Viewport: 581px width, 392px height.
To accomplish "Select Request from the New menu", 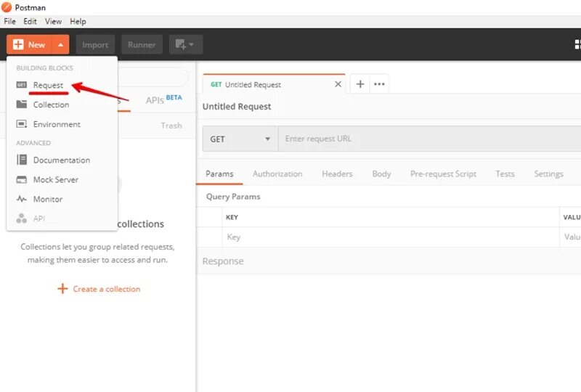I will (48, 85).
